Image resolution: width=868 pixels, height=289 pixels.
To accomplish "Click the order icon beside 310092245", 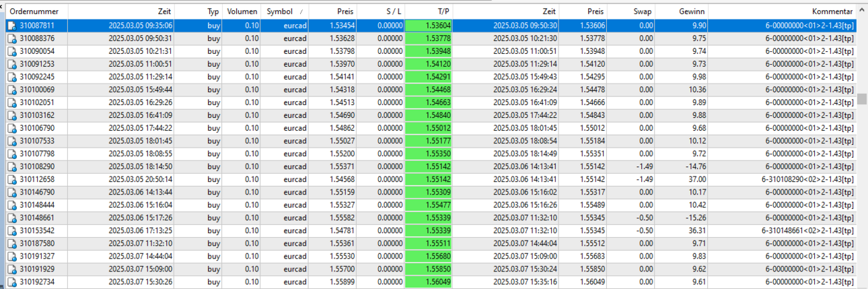I will point(11,77).
